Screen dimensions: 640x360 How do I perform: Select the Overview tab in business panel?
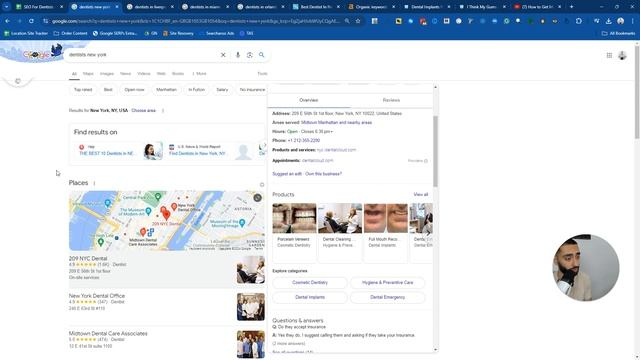coord(309,100)
